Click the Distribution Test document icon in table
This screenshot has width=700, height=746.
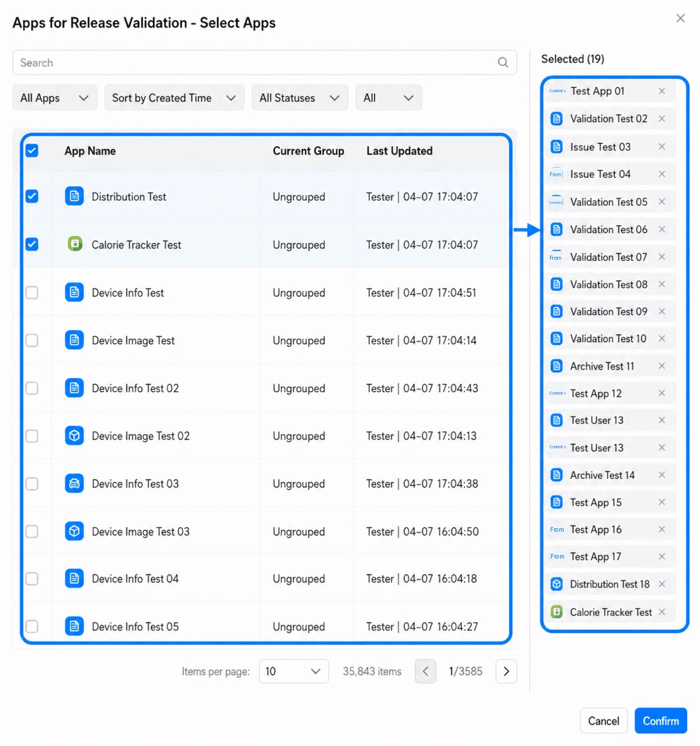tap(74, 196)
